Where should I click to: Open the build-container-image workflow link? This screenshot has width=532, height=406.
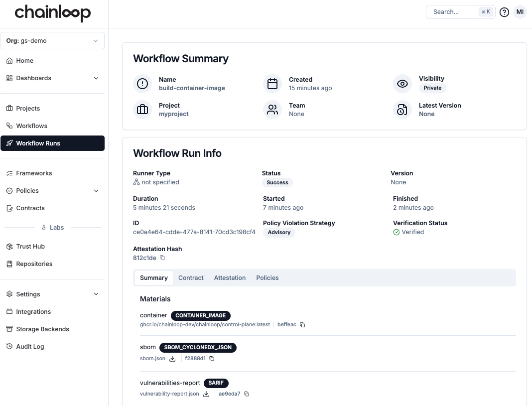tap(192, 88)
